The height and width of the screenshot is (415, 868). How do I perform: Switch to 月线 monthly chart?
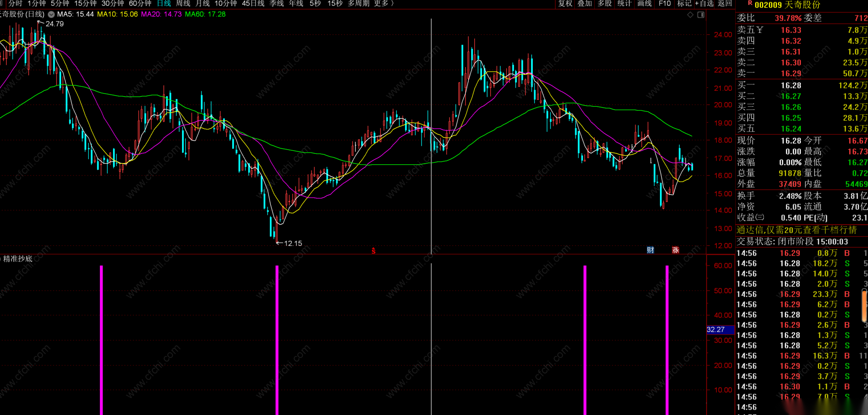coord(203,4)
